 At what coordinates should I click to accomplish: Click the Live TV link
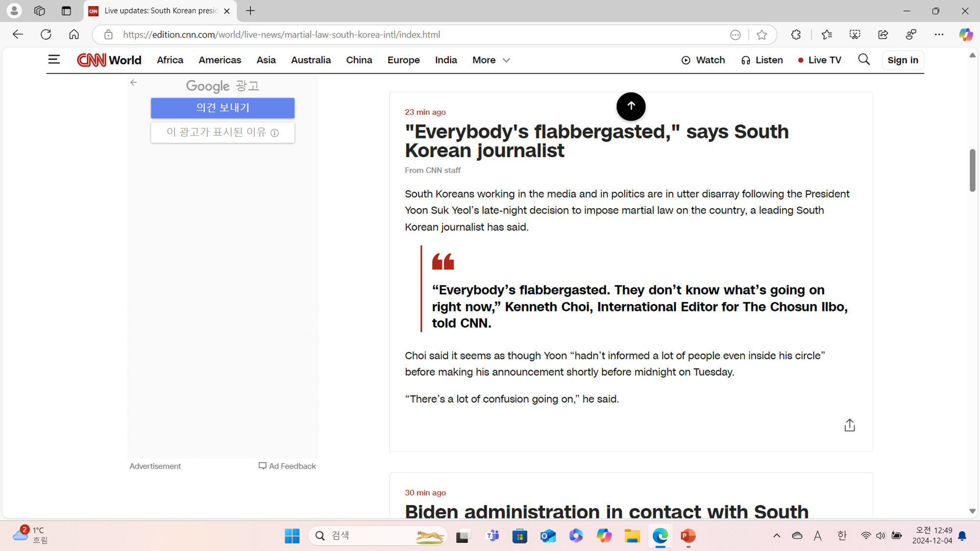pyautogui.click(x=819, y=60)
